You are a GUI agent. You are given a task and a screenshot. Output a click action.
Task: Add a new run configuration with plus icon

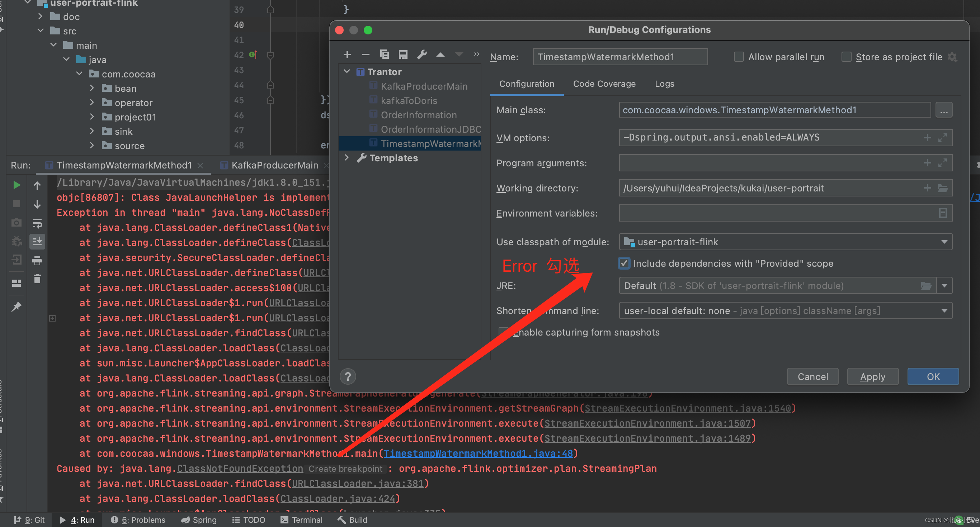coord(347,54)
